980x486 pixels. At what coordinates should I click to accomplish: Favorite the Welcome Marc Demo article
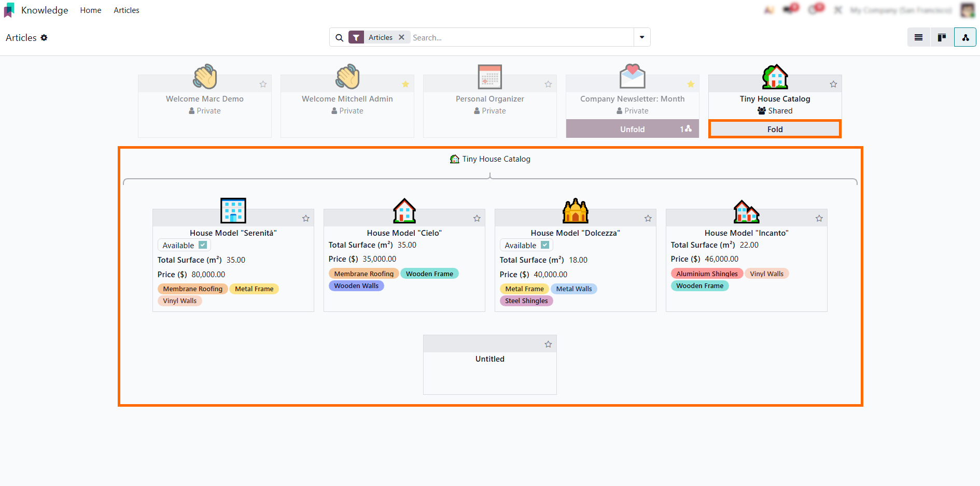(263, 84)
